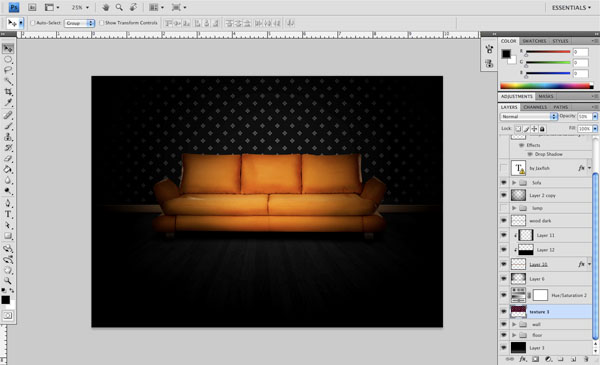Viewport: 600px width, 365px height.
Task: Select the Pen tool
Action: pos(8,203)
